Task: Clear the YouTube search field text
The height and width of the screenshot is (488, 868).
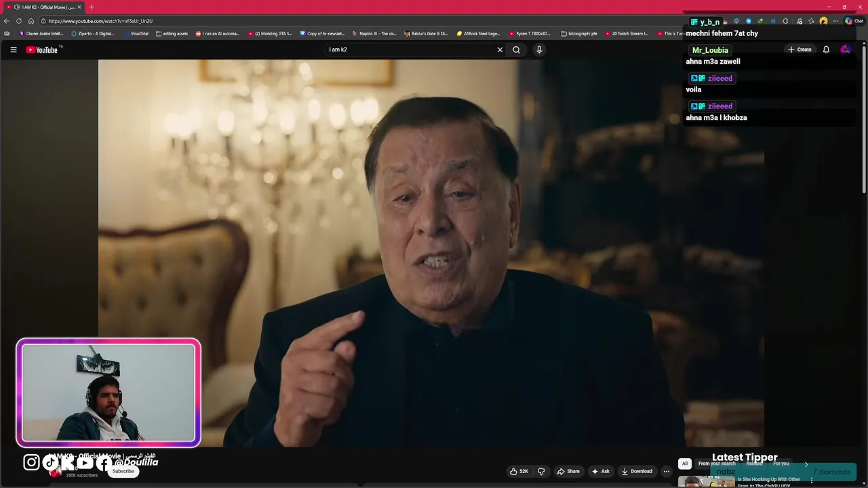Action: point(500,49)
